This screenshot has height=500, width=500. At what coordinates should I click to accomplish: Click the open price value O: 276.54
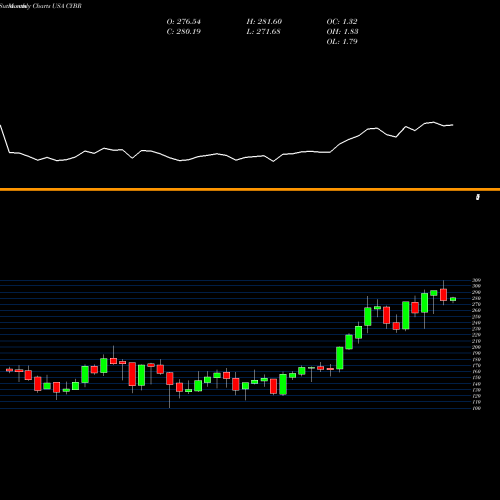(184, 22)
